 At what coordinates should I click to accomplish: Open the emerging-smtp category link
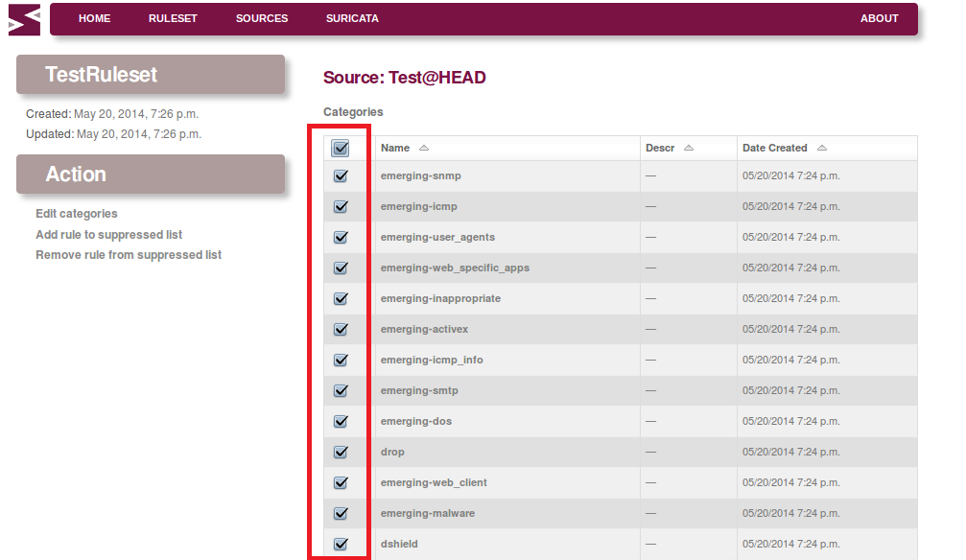(419, 390)
